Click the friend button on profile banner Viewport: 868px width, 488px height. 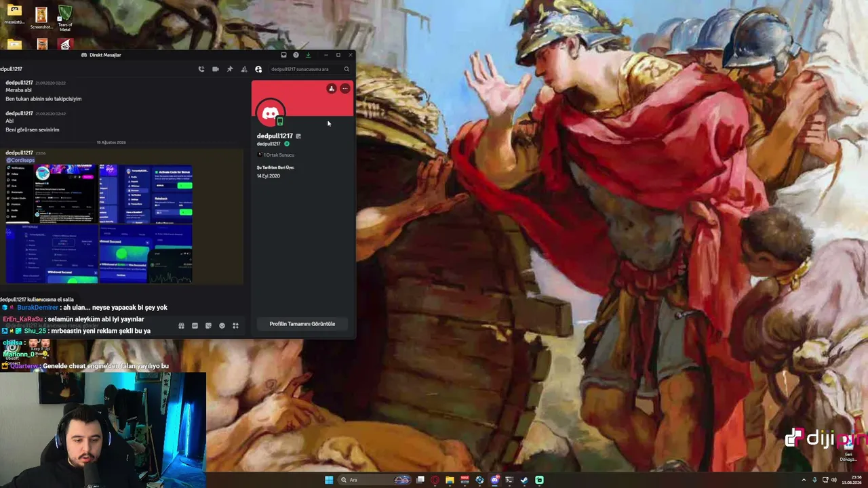click(332, 89)
